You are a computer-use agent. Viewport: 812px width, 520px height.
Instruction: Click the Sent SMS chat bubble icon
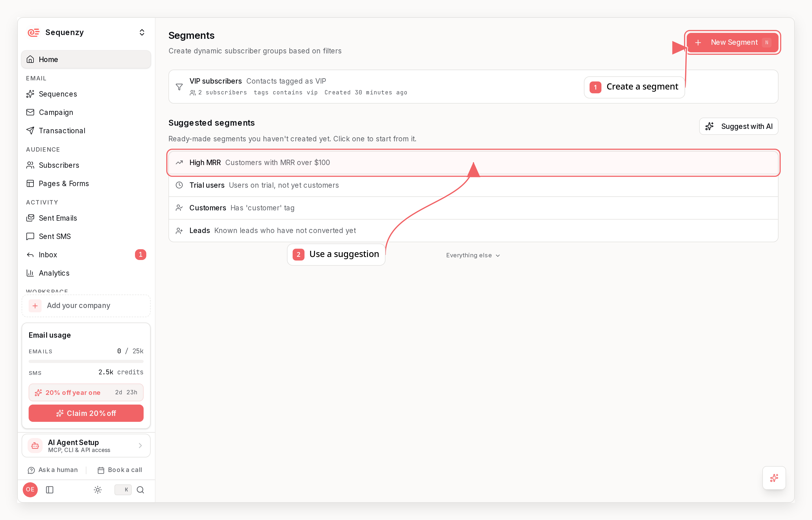pyautogui.click(x=31, y=236)
